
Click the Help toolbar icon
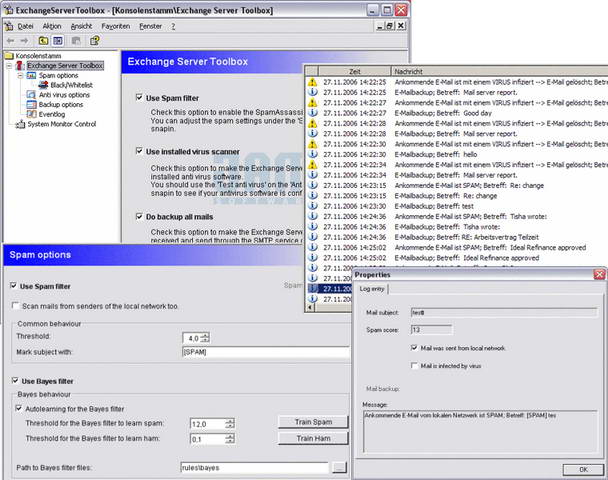94,41
